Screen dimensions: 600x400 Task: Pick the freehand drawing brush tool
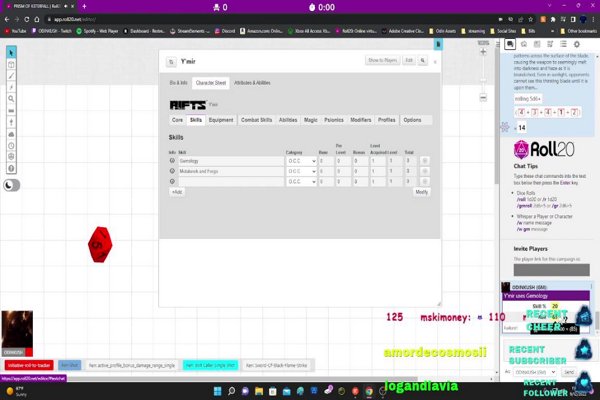click(x=11, y=76)
